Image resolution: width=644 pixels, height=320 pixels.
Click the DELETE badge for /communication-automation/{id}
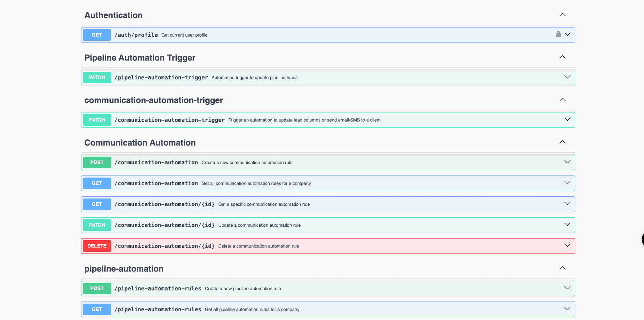click(97, 246)
